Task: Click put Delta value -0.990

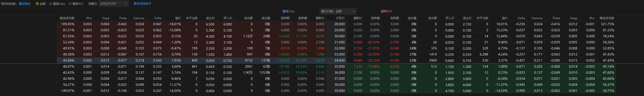Action: coord(520,91)
